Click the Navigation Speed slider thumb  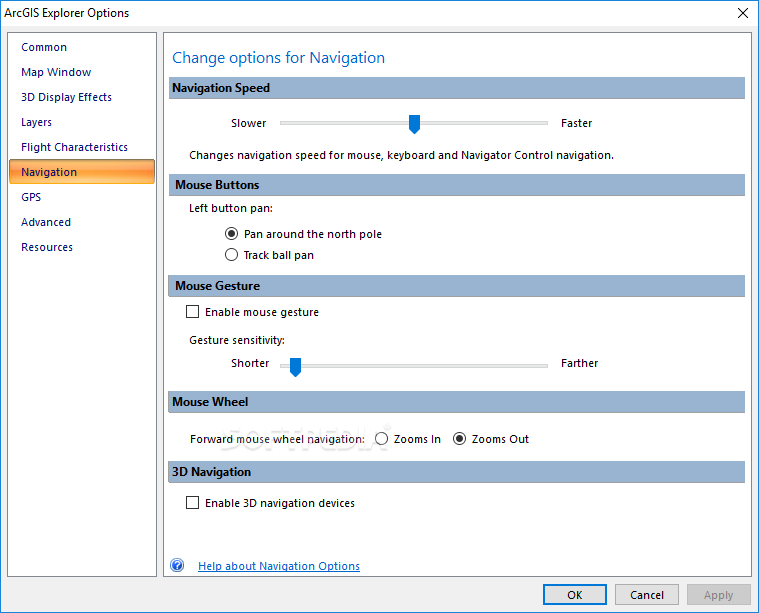414,124
